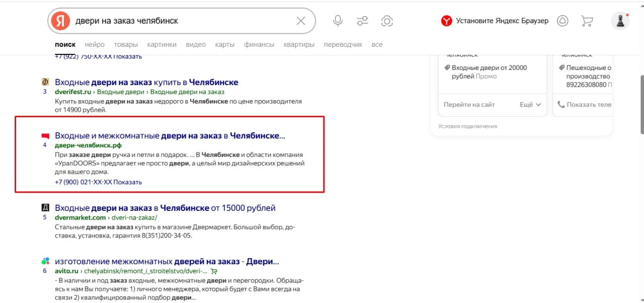Clear the search query with X icon

tap(301, 21)
